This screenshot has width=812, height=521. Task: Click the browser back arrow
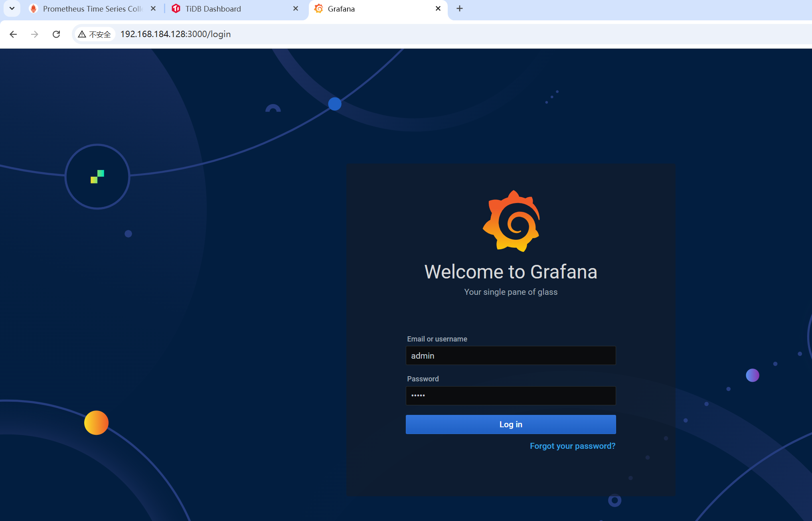[13, 34]
